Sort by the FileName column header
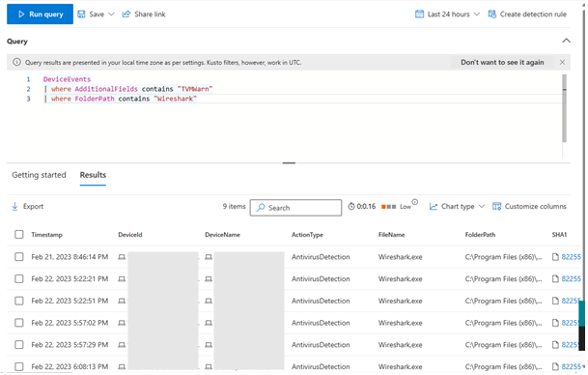Image resolution: width=588 pixels, height=375 pixels. (x=391, y=235)
